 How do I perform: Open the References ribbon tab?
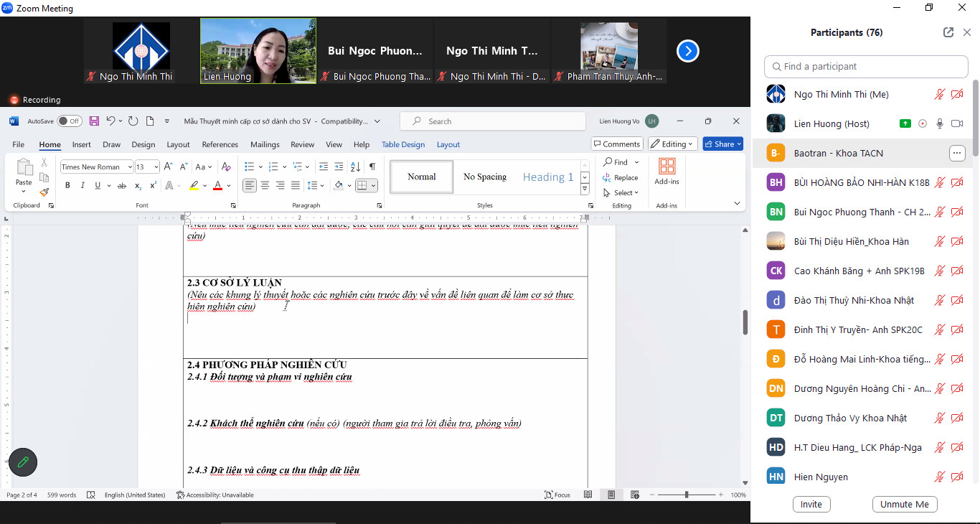point(220,144)
